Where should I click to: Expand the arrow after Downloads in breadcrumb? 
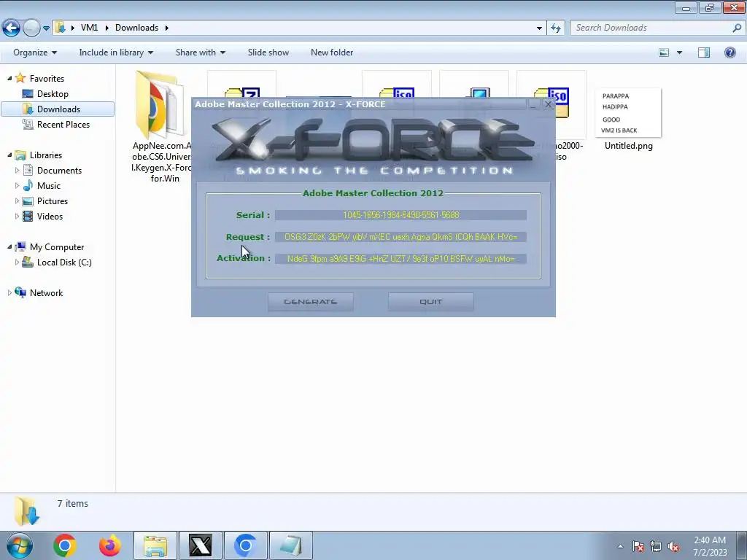pos(167,28)
